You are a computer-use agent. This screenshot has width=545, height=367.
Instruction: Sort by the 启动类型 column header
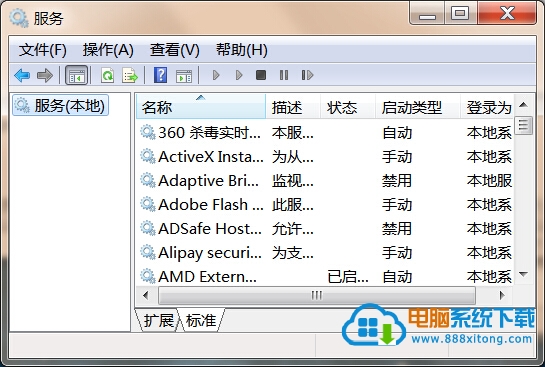pos(418,107)
